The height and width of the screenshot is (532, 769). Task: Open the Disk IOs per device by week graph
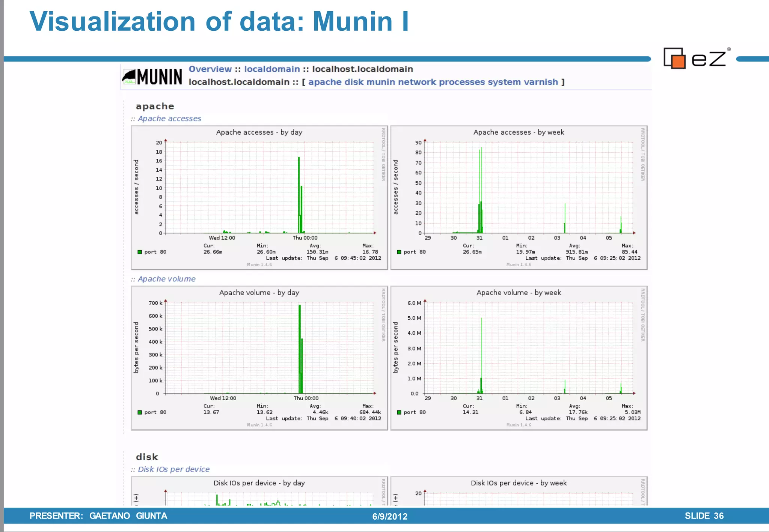click(x=519, y=491)
